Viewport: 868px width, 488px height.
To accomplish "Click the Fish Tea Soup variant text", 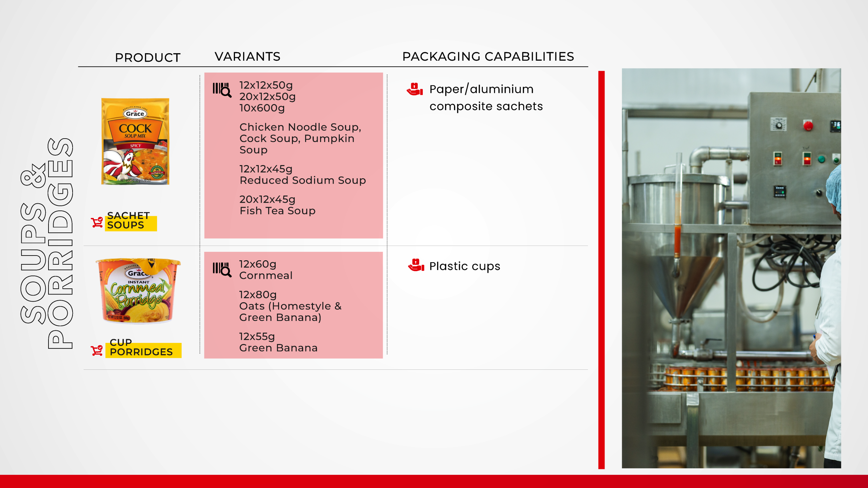I will click(x=277, y=211).
